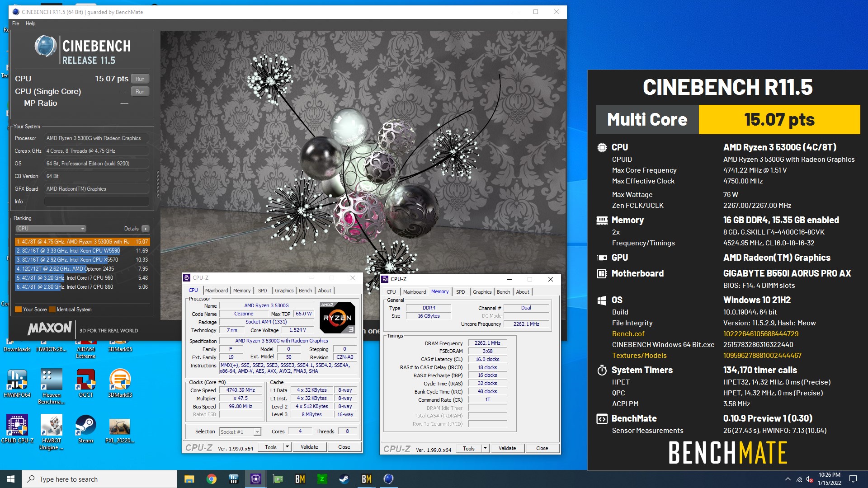Image resolution: width=868 pixels, height=488 pixels.
Task: Select ranking row AMD Opteron 2435
Action: click(82, 269)
